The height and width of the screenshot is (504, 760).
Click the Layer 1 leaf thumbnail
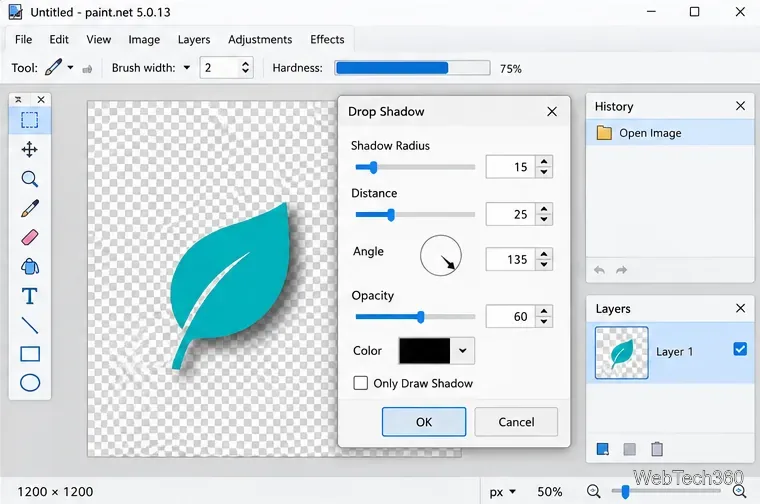click(621, 352)
